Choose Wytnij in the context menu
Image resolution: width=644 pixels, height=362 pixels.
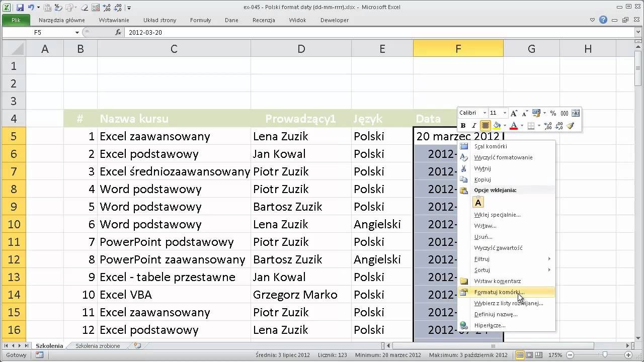coord(506,168)
